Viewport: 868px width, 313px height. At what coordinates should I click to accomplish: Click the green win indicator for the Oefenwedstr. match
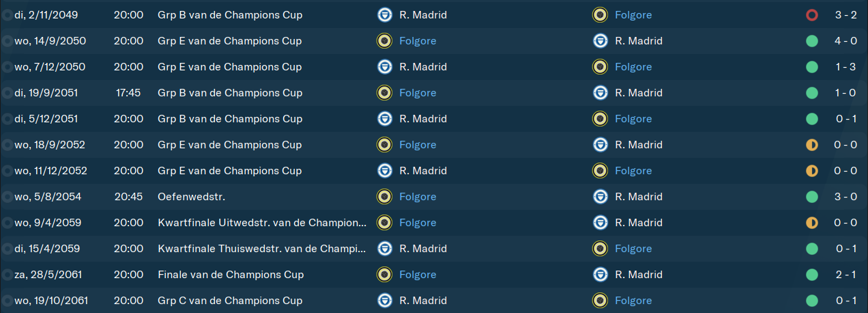811,197
